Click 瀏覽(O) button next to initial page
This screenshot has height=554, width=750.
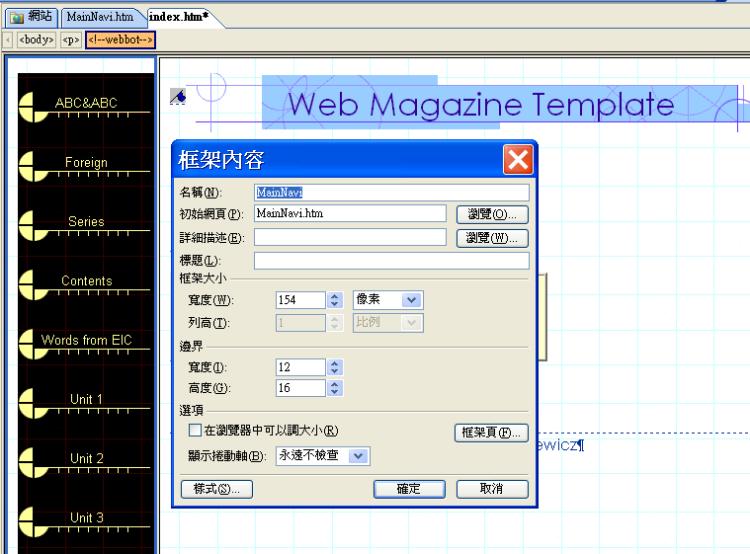(x=492, y=214)
